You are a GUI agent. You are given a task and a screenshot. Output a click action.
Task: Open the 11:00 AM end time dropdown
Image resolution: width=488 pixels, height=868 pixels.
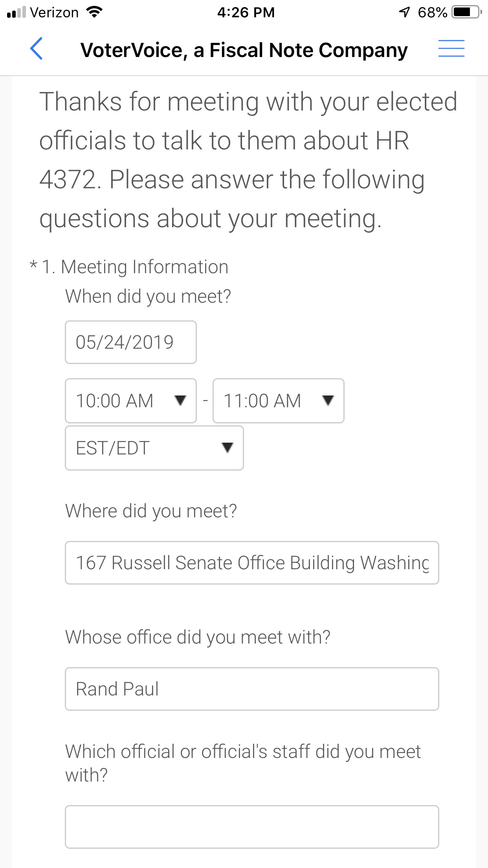(278, 401)
